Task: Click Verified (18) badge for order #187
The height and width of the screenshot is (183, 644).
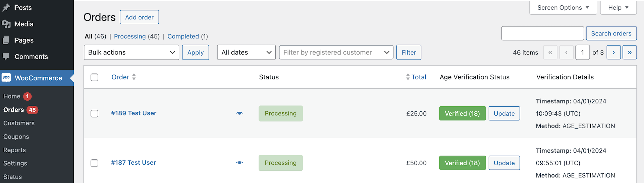Action: point(463,163)
